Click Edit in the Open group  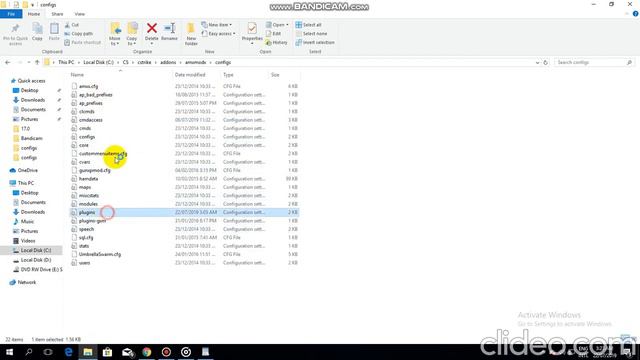pyautogui.click(x=273, y=33)
